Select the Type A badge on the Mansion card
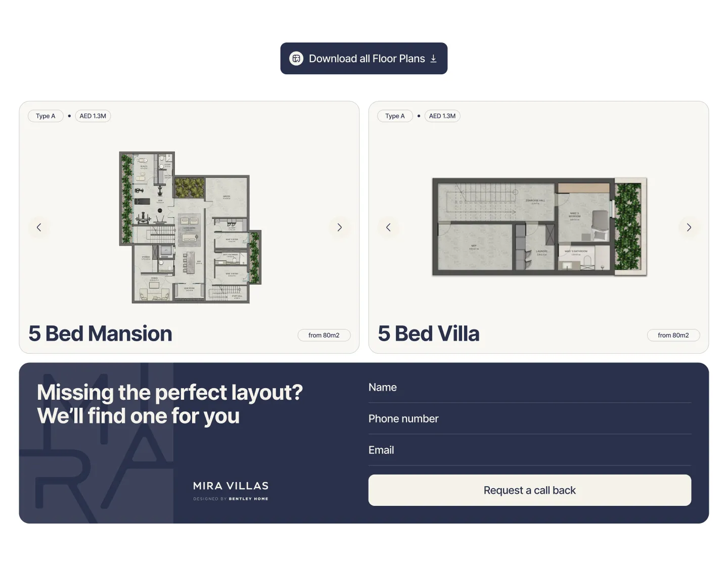 [45, 116]
